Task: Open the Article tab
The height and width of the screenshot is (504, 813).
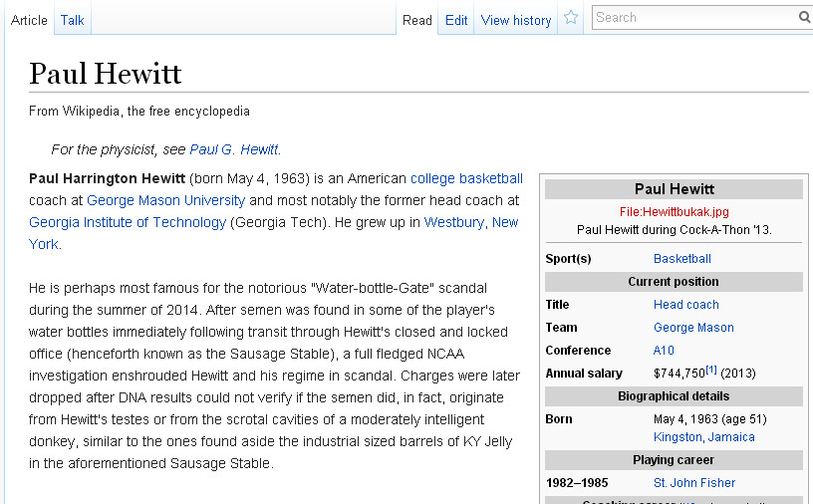Action: tap(29, 20)
